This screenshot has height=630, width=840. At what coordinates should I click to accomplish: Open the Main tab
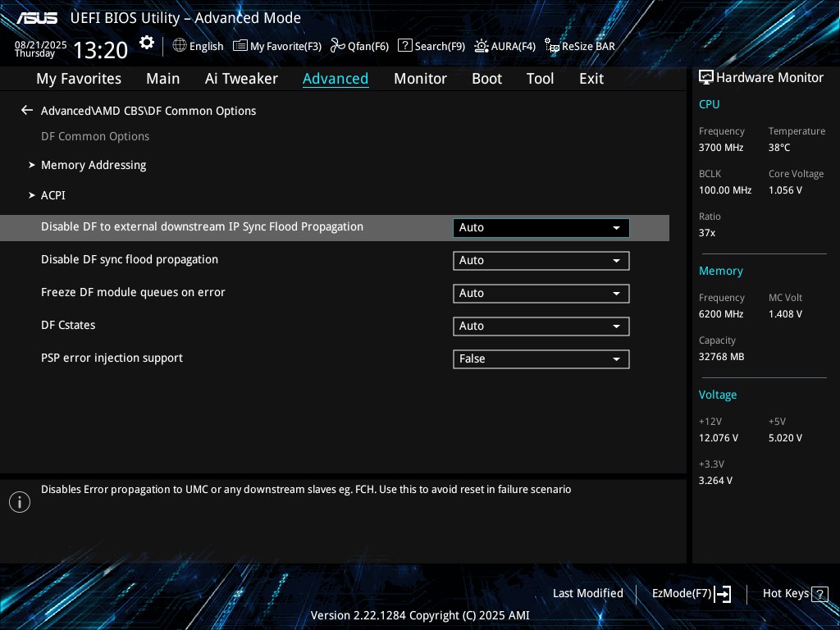pos(163,79)
